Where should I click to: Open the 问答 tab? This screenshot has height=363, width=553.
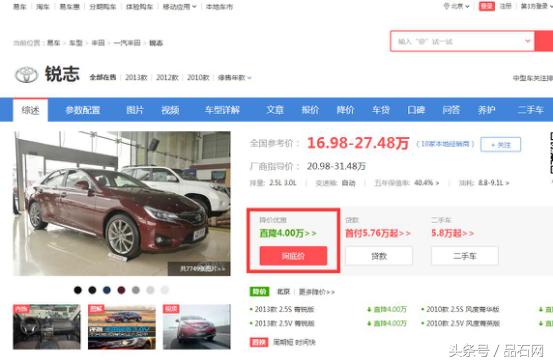point(451,110)
